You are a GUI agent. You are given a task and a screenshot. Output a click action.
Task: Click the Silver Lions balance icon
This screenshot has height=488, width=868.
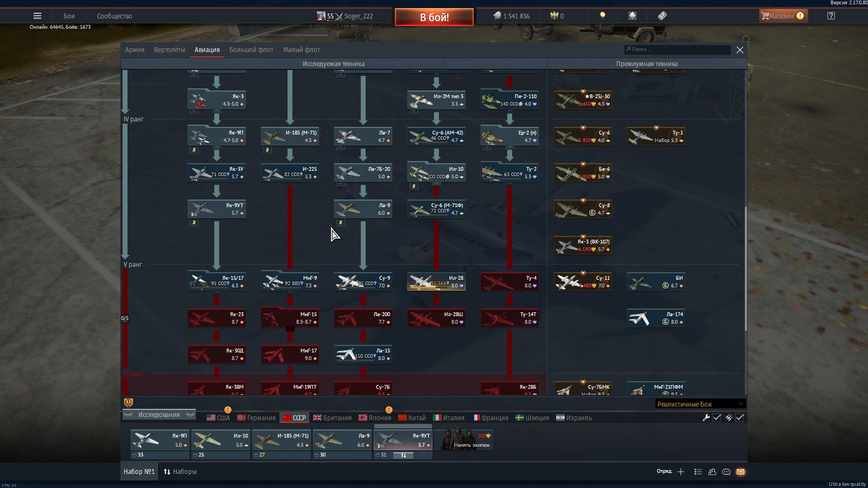pyautogui.click(x=497, y=16)
